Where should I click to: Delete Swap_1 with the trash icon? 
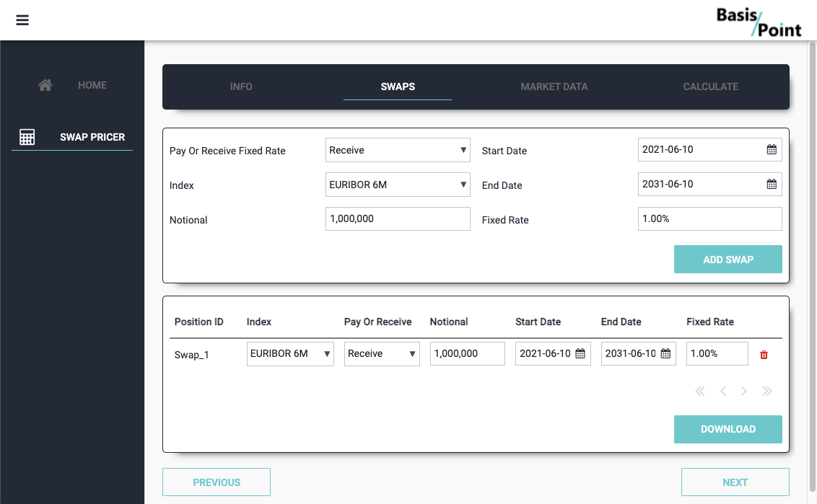tap(764, 355)
